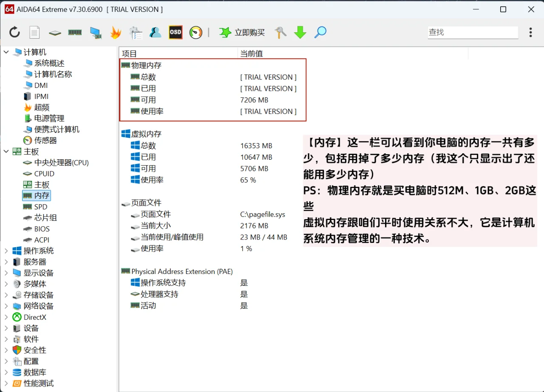Expand the 服务器 tree node
Viewport: 544px width, 392px height.
point(6,262)
